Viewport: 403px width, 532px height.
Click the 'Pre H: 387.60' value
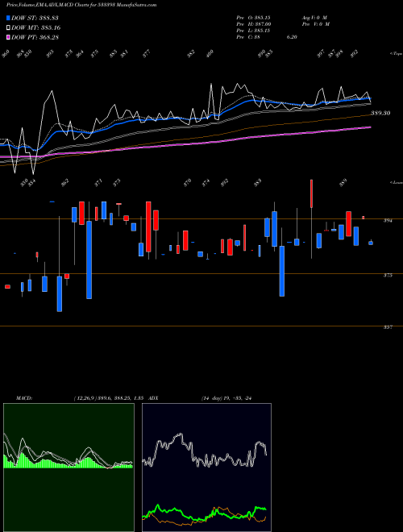253,24
